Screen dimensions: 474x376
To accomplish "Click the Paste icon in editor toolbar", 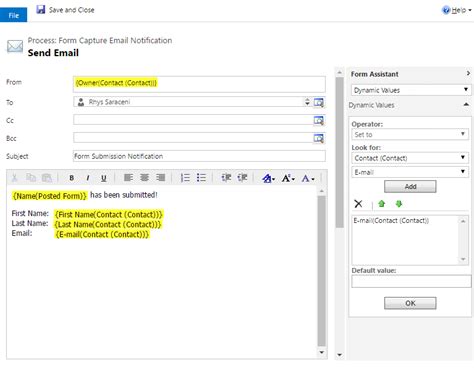I will [47, 178].
